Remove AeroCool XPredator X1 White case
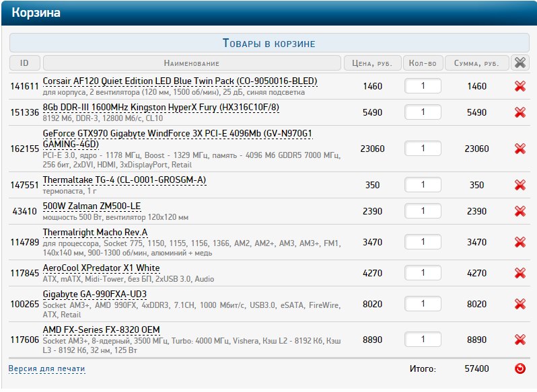537x392 pixels. coord(520,273)
